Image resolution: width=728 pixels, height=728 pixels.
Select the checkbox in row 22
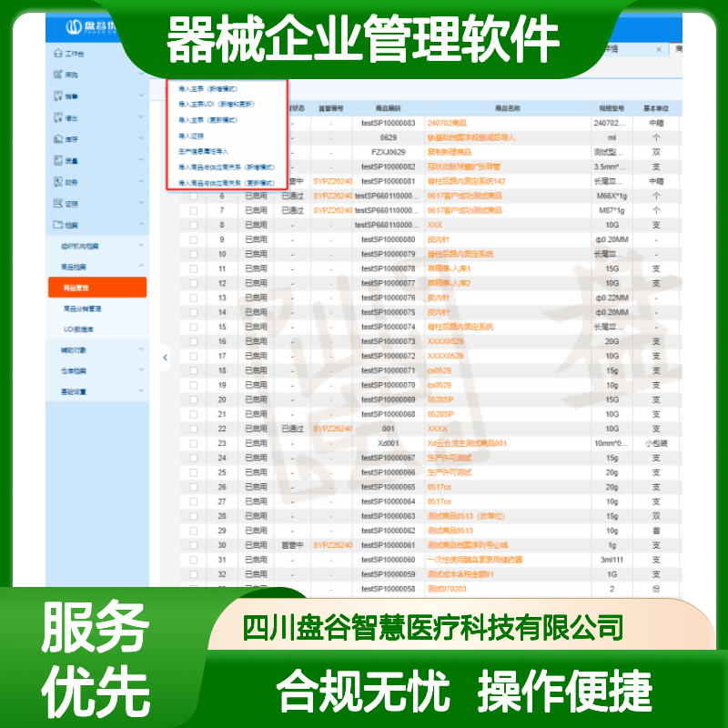[x=194, y=429]
